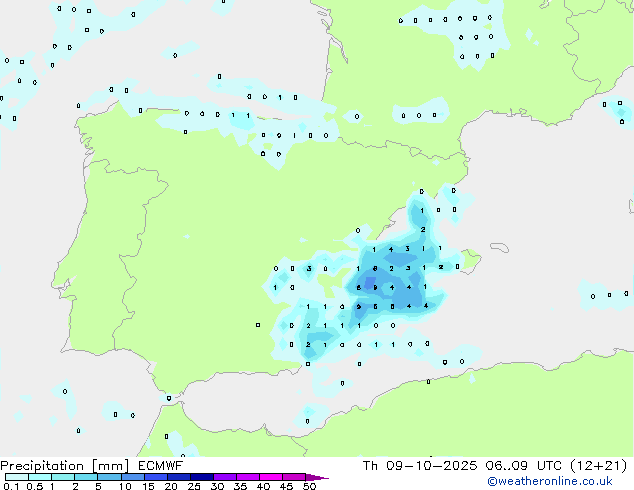Click the 'Th 09-10-2025' date text

[420, 466]
